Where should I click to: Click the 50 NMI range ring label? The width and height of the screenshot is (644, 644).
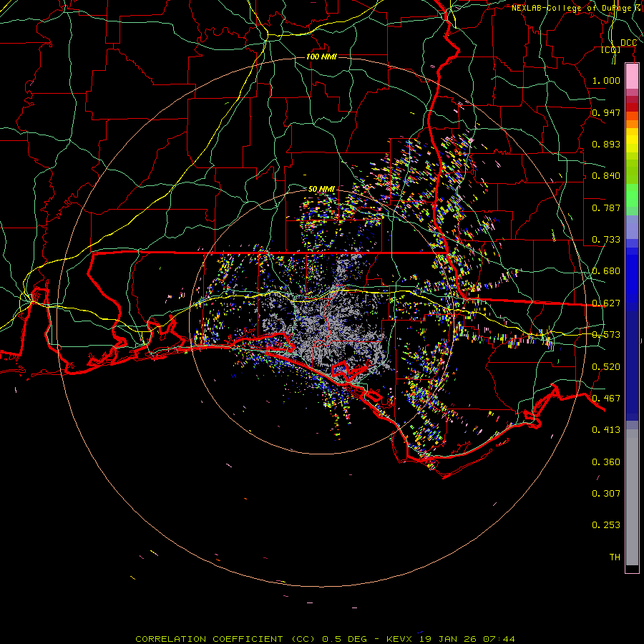[321, 189]
